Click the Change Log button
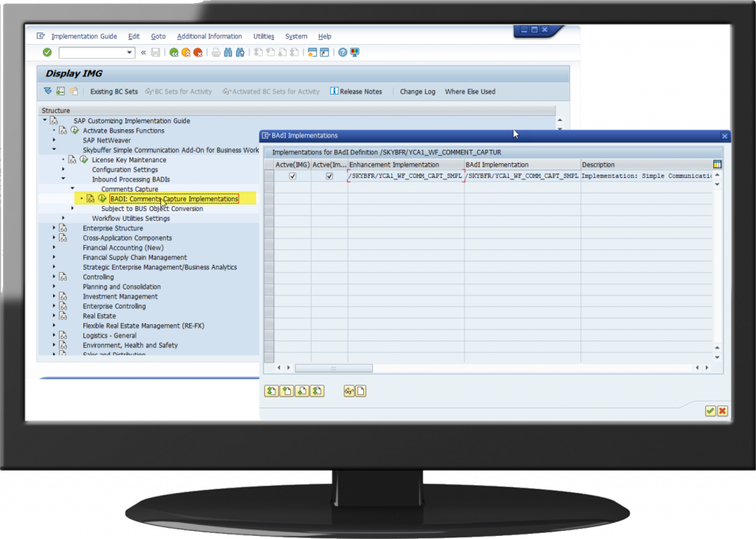This screenshot has height=539, width=756. tap(418, 92)
